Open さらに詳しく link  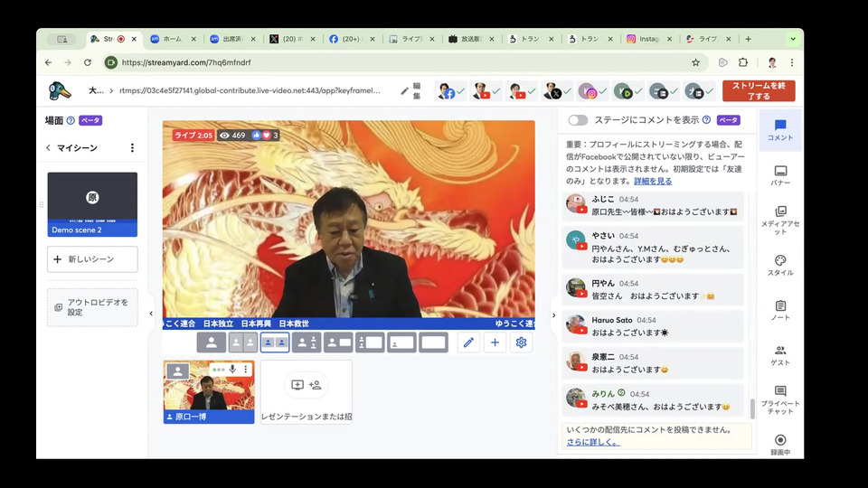coord(593,442)
